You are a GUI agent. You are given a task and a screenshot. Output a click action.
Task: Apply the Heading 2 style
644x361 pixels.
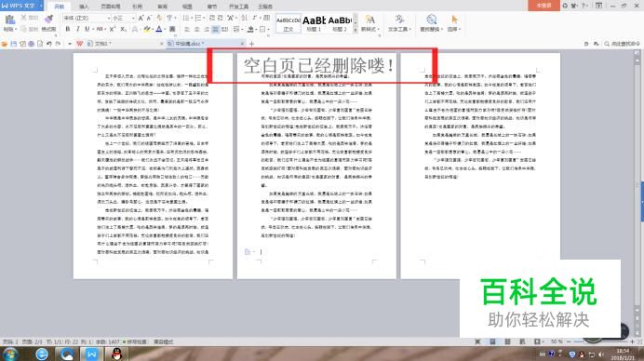340,24
